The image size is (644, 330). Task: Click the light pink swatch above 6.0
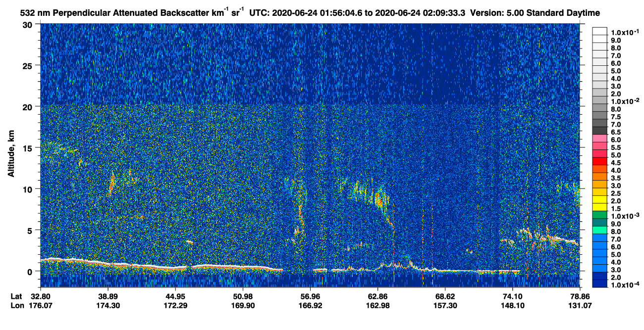599,138
